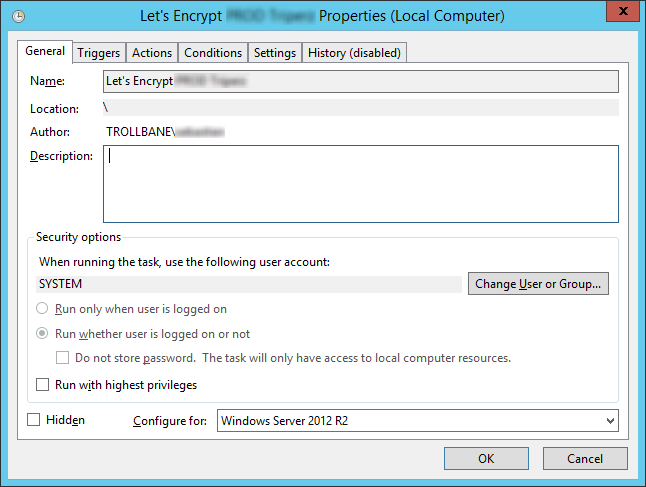Expand the Configure for dropdown

[417, 421]
